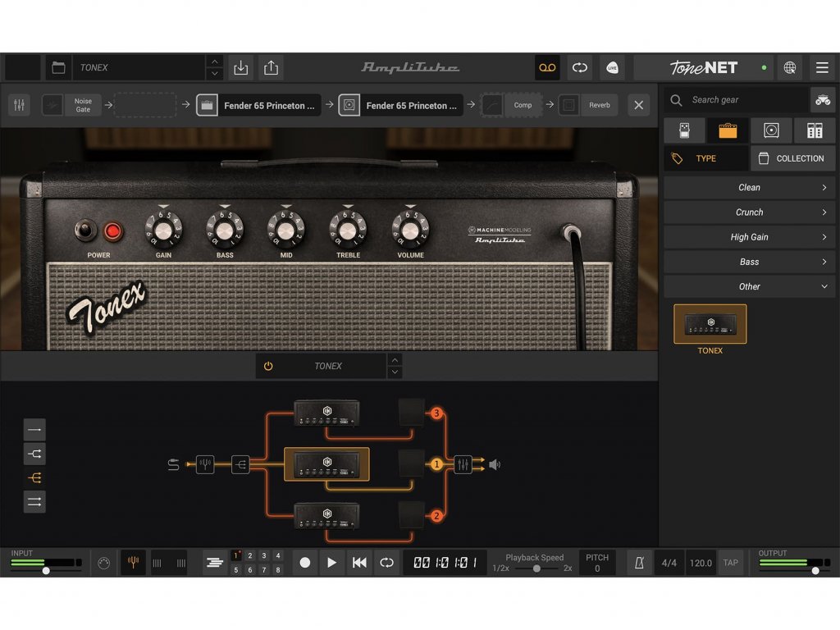
Task: Select the Fender 65 Princeton cabinet slot
Action: pyautogui.click(x=401, y=105)
